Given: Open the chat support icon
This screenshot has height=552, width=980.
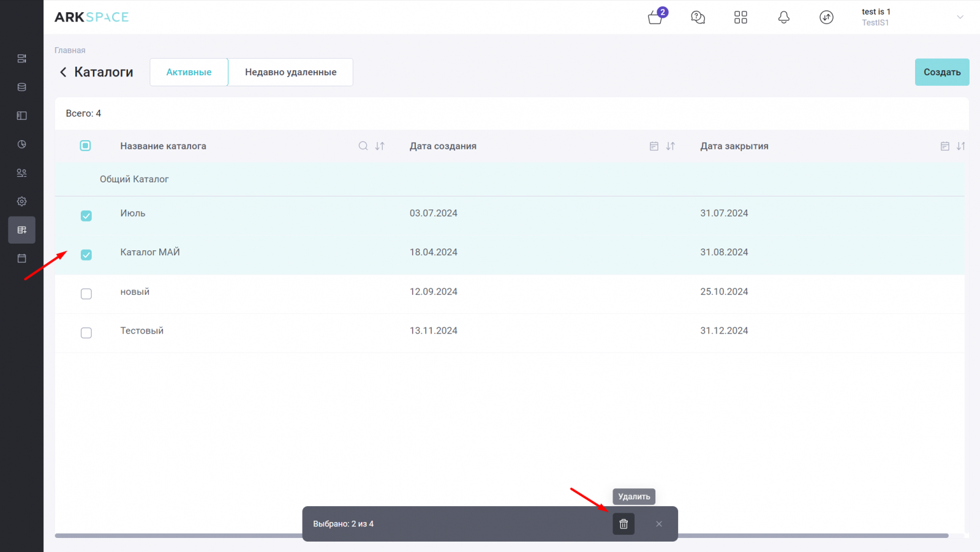Looking at the screenshot, I should coord(698,18).
